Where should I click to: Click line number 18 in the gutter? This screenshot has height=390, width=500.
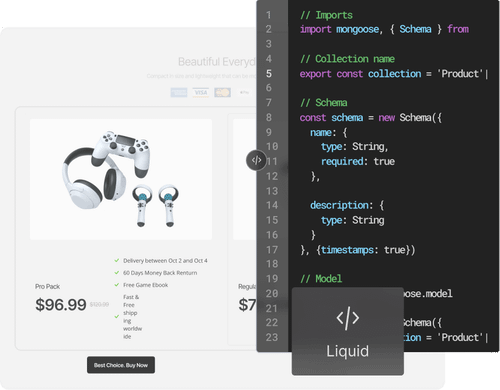[272, 264]
